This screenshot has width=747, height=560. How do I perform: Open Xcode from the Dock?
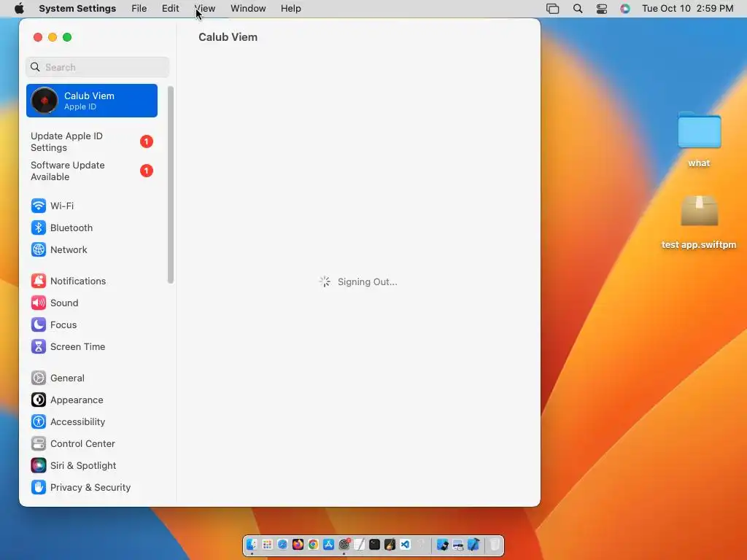tap(473, 544)
